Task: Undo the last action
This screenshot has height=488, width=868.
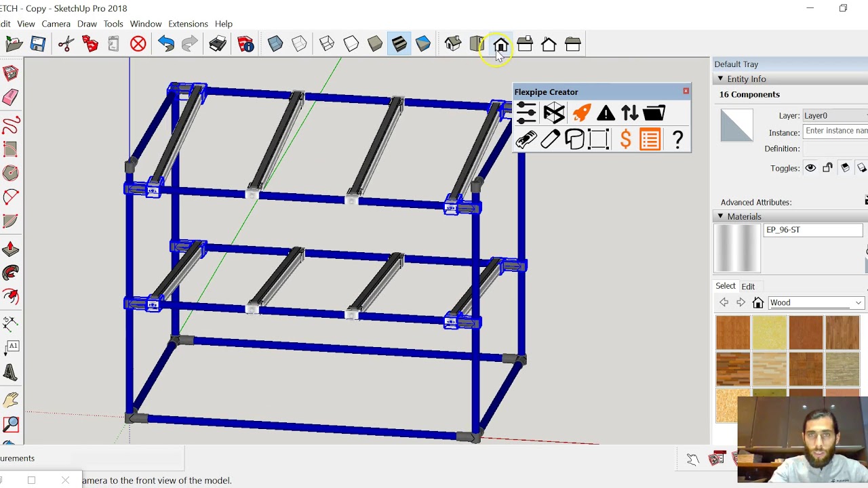Action: pos(166,45)
